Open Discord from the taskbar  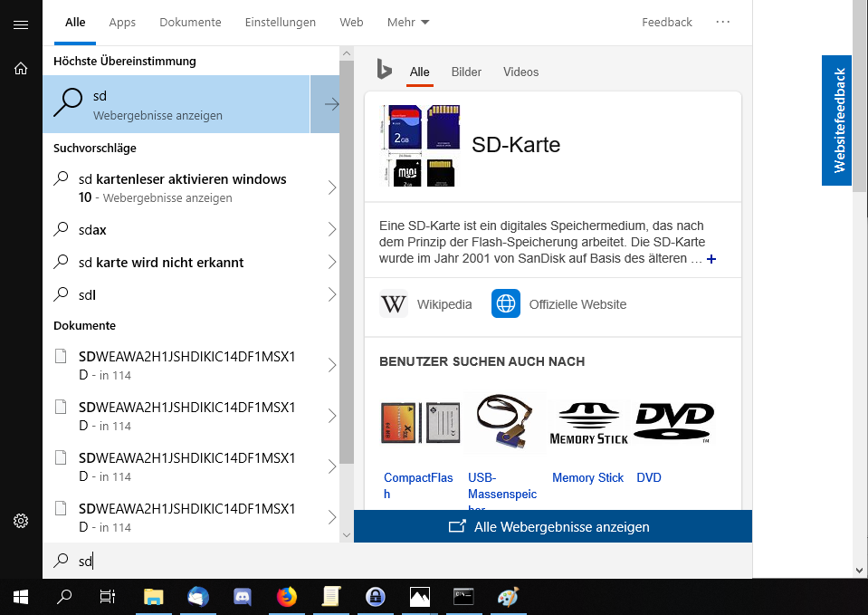(x=242, y=597)
